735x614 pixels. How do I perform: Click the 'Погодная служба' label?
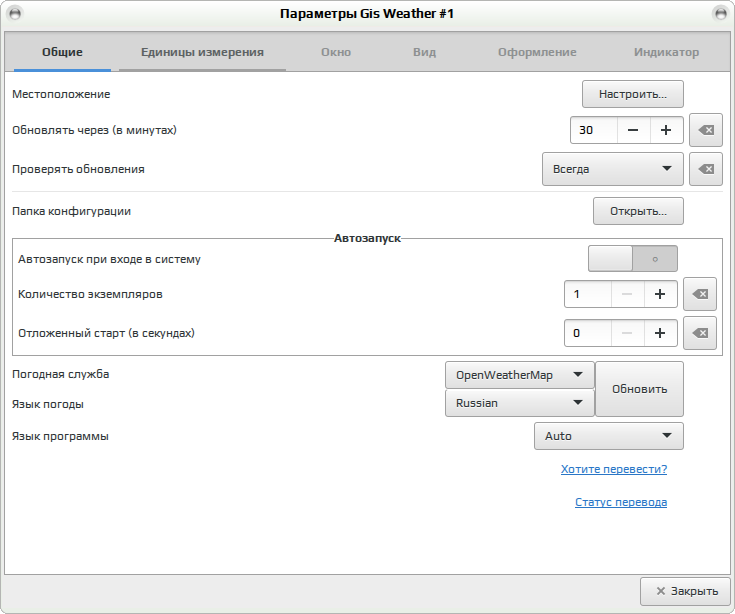click(60, 374)
